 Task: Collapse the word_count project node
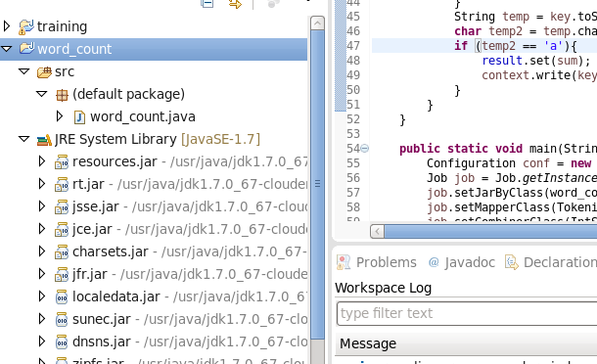(7, 49)
